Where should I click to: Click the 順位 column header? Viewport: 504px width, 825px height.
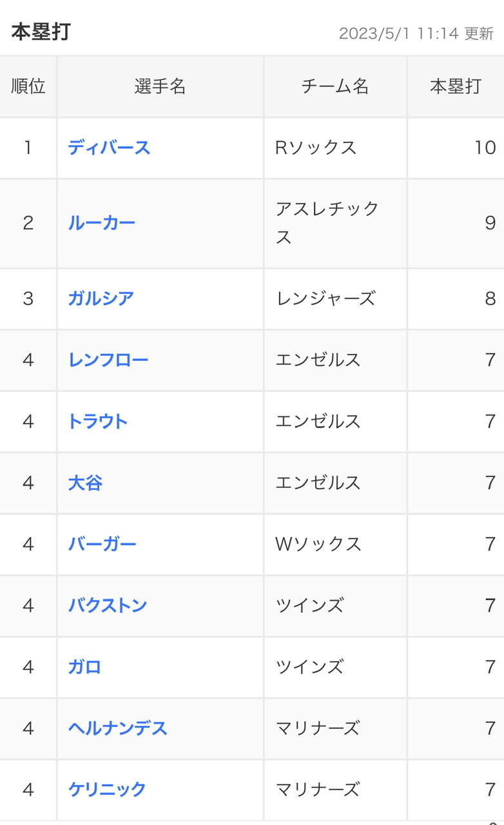(x=28, y=86)
